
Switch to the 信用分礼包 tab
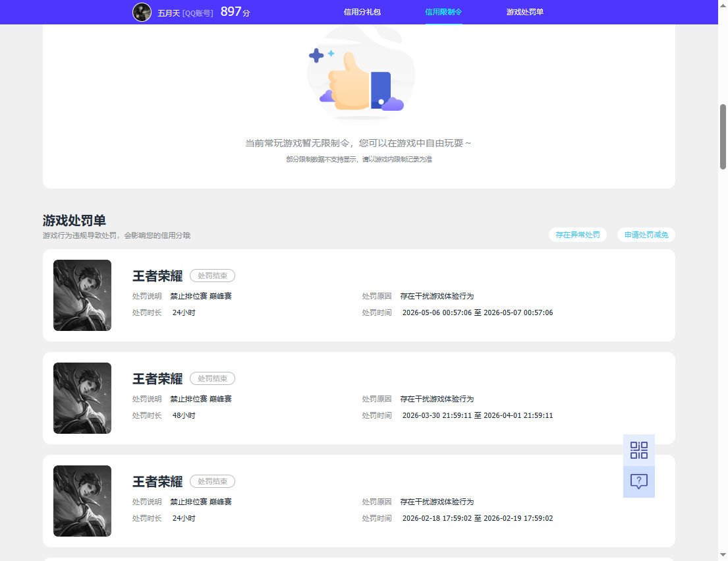point(362,12)
